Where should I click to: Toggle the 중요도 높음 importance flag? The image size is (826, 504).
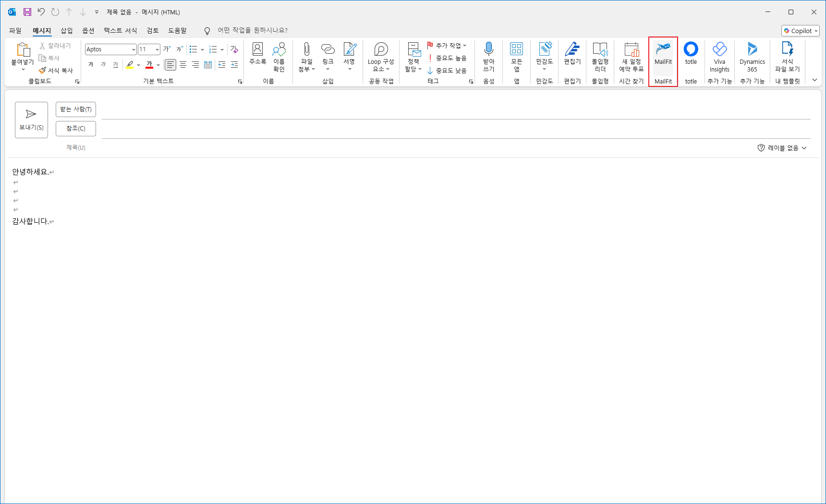(x=447, y=58)
